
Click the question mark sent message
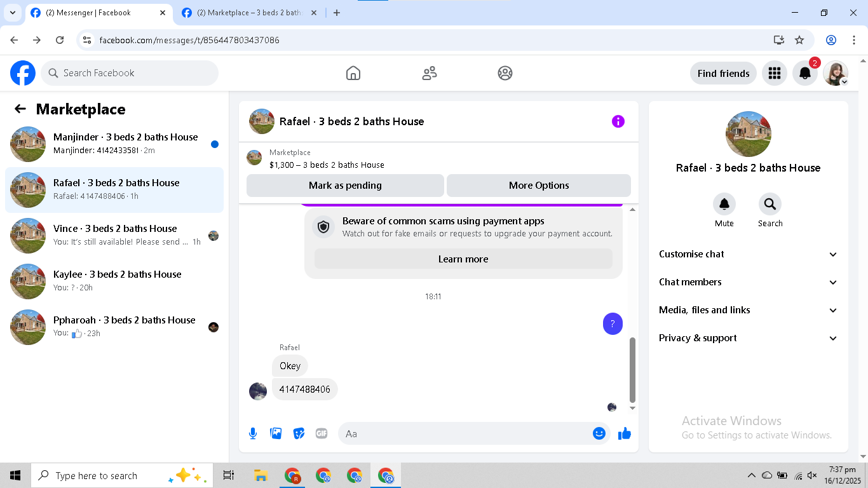(613, 324)
